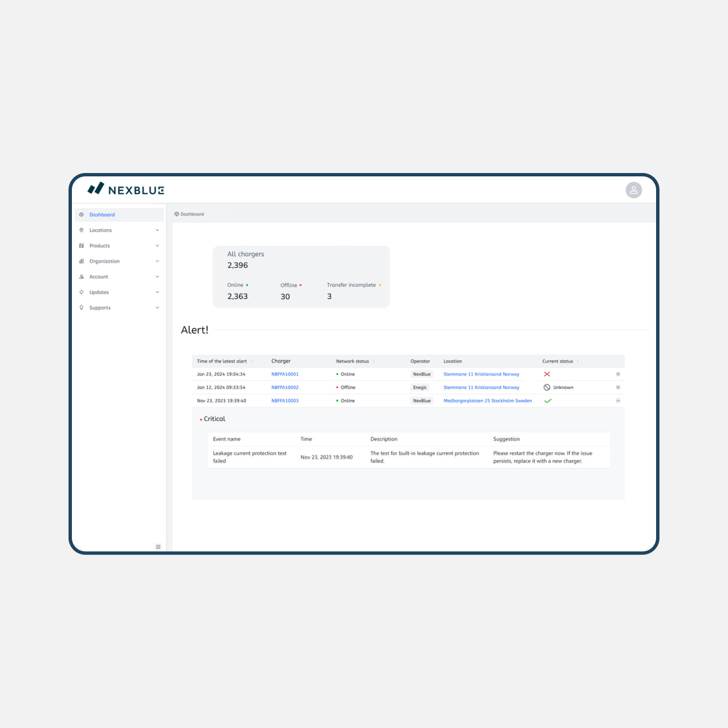Screen dimensions: 728x728
Task: Collapse the sidebar using the bottom icon
Action: pos(158,547)
